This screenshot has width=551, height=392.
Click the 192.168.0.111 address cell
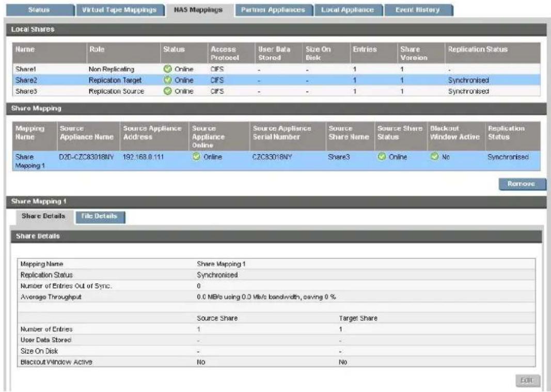point(143,157)
